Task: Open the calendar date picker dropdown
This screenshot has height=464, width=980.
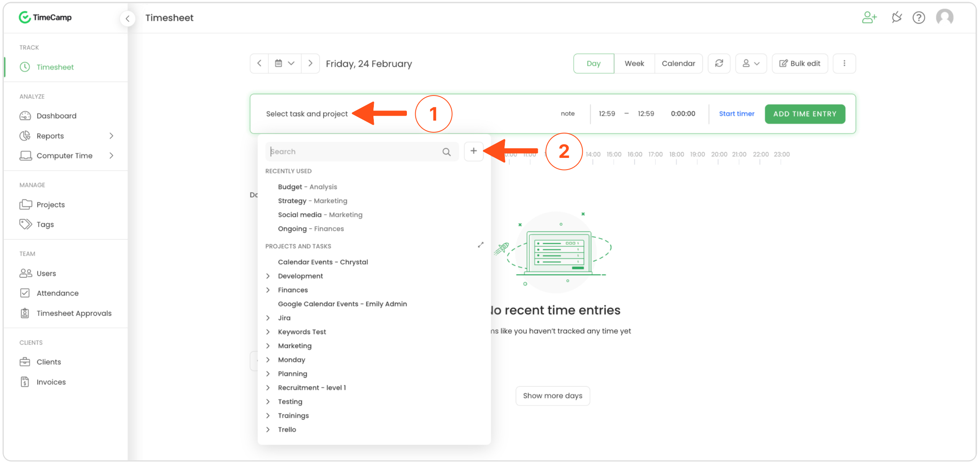Action: [x=285, y=63]
